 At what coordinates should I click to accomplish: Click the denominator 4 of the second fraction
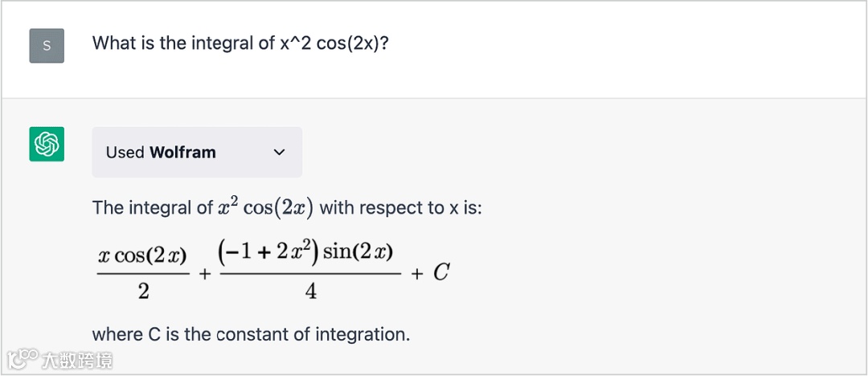310,291
